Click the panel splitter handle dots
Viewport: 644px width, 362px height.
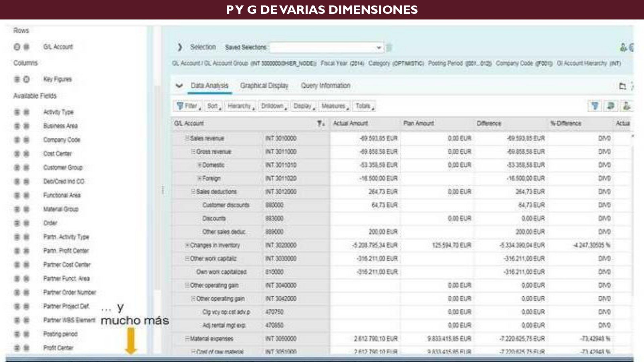pos(163,190)
